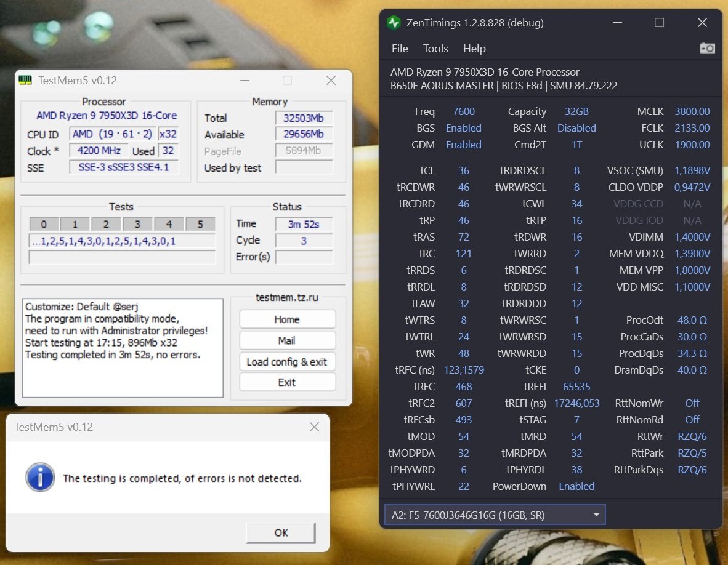Open the Tools menu in ZenTimings
Image resolution: width=728 pixels, height=565 pixels.
(435, 49)
